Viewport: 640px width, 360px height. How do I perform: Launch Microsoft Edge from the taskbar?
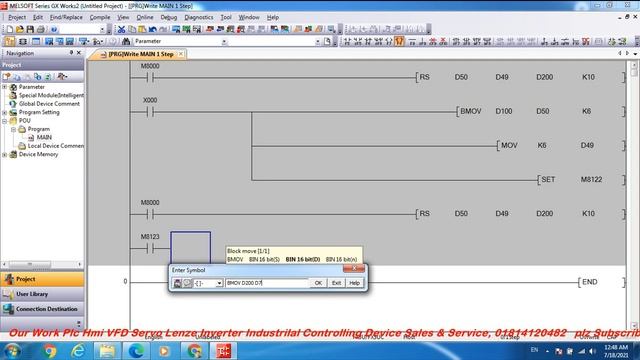click(x=136, y=351)
